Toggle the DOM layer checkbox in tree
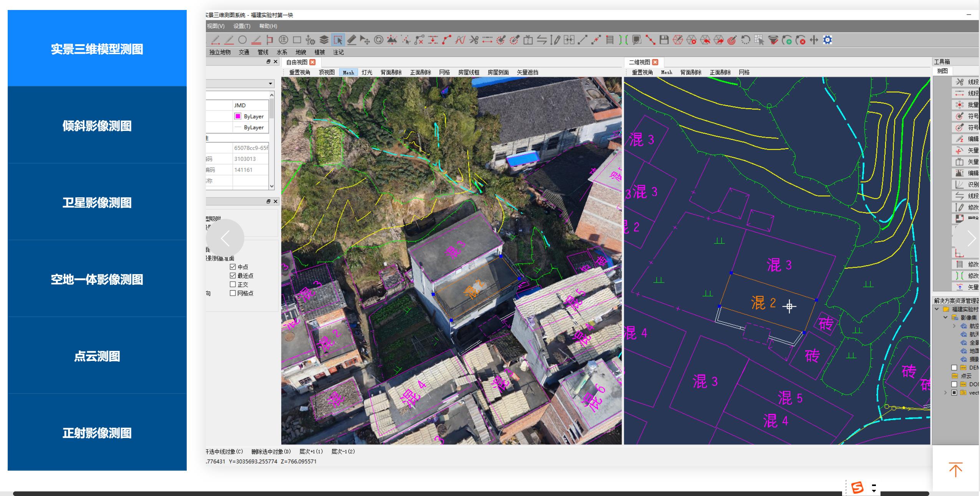The height and width of the screenshot is (496, 980). pos(954,384)
